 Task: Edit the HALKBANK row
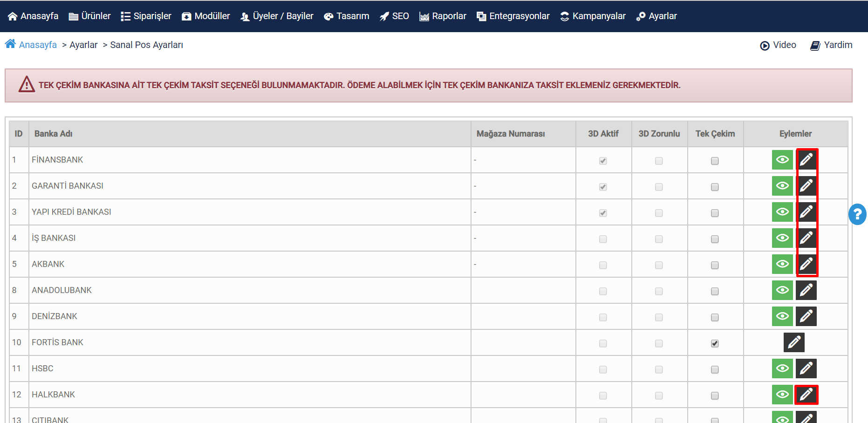pyautogui.click(x=806, y=395)
